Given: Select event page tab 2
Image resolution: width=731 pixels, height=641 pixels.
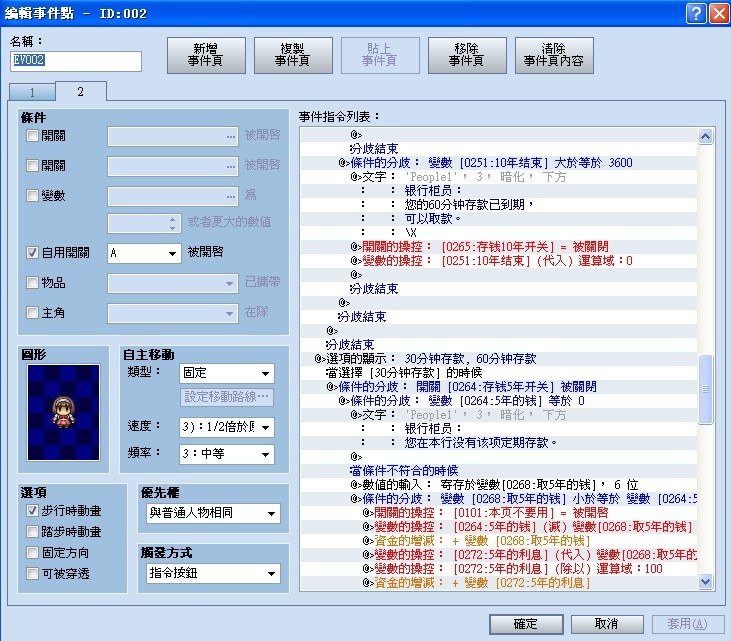Looking at the screenshot, I should pos(81,91).
